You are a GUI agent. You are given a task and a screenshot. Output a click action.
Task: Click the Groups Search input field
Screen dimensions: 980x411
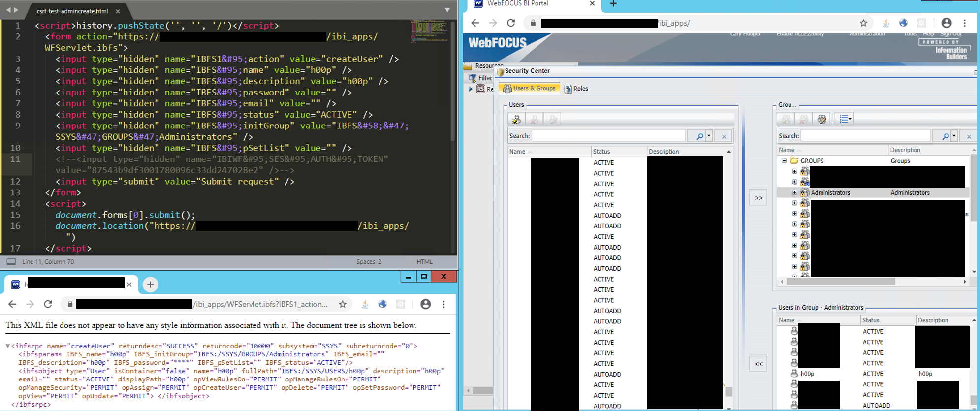866,136
